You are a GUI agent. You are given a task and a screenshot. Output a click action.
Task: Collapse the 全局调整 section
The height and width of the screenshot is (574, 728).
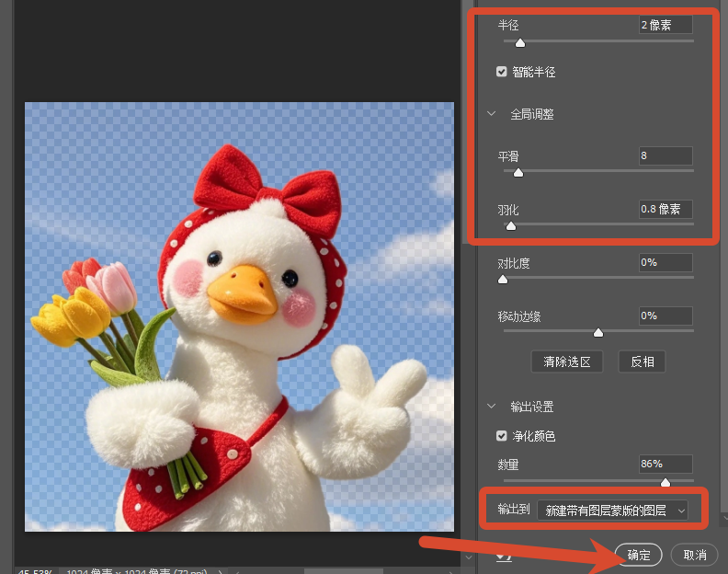coord(491,114)
